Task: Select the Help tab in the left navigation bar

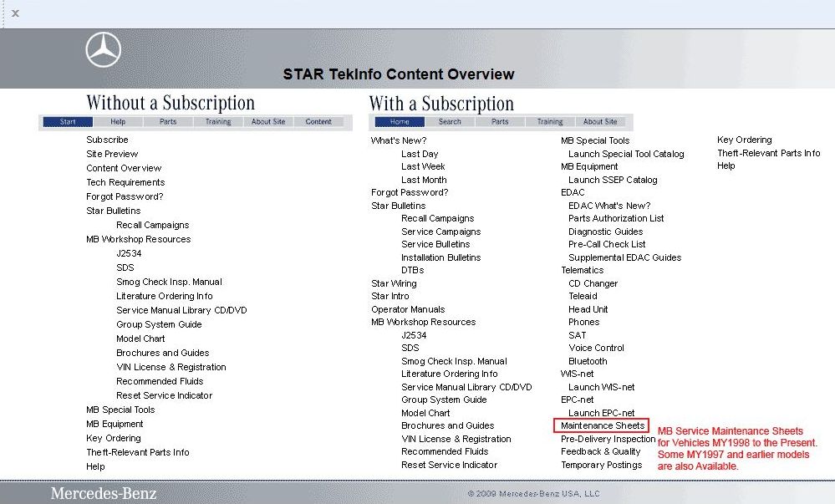Action: (x=118, y=121)
